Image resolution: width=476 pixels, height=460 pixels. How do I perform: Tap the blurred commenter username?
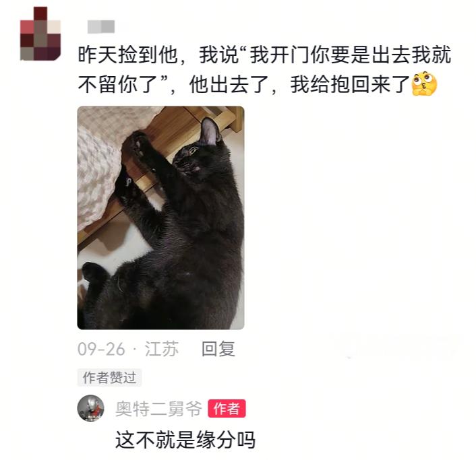click(100, 27)
